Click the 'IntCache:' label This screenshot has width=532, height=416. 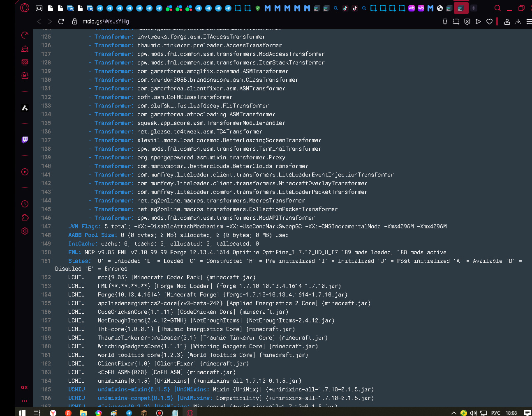click(83, 244)
